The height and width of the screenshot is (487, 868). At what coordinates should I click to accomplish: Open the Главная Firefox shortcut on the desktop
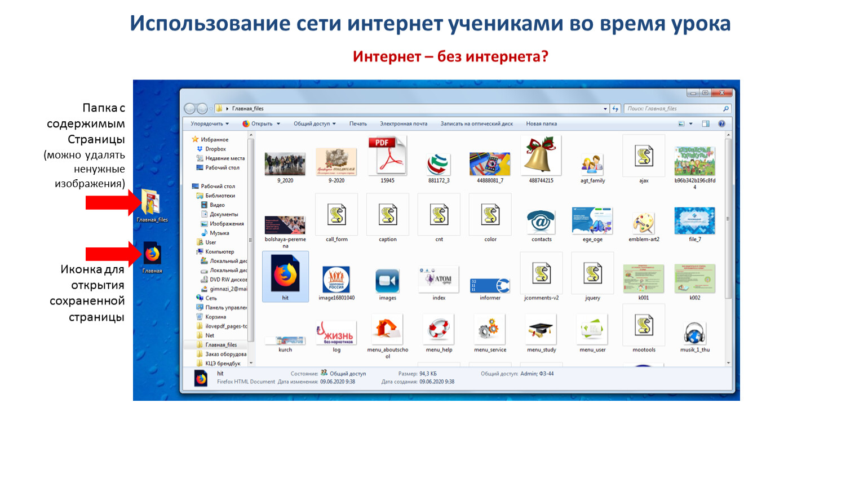point(152,254)
